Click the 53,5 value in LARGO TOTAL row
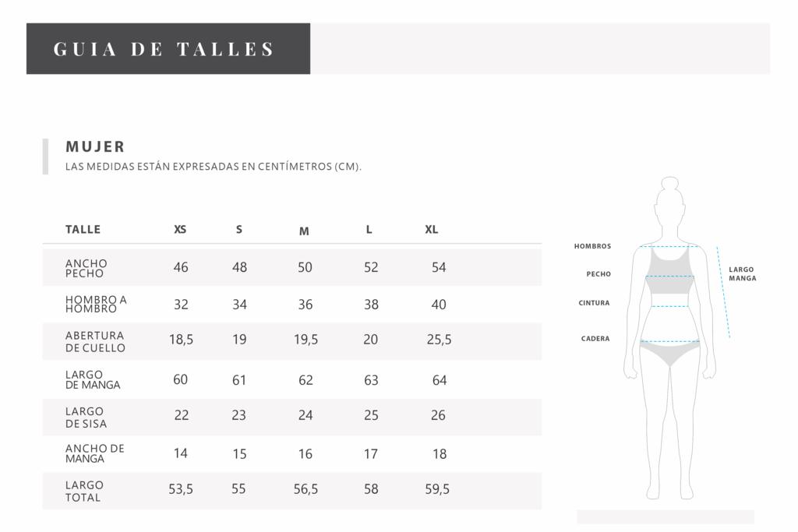Viewport: 798px width, 532px height. (x=181, y=489)
